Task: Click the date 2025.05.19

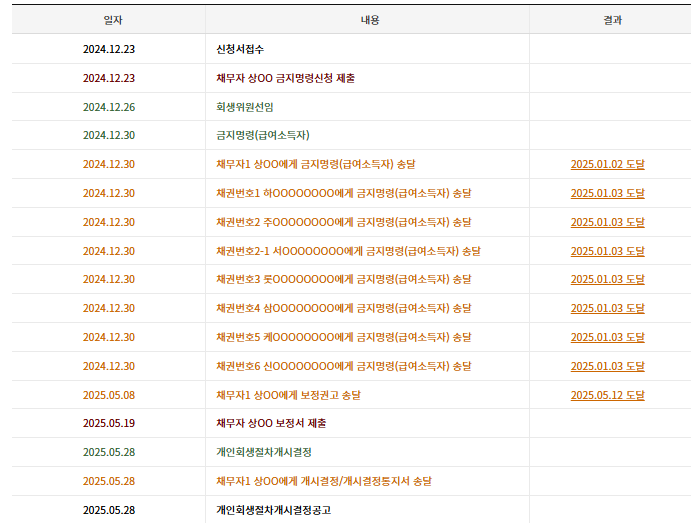Action: (x=109, y=423)
